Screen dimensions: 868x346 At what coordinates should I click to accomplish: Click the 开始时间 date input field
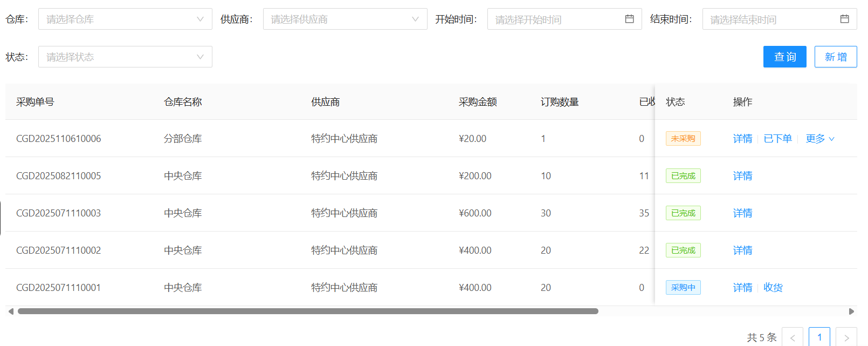[x=555, y=19]
